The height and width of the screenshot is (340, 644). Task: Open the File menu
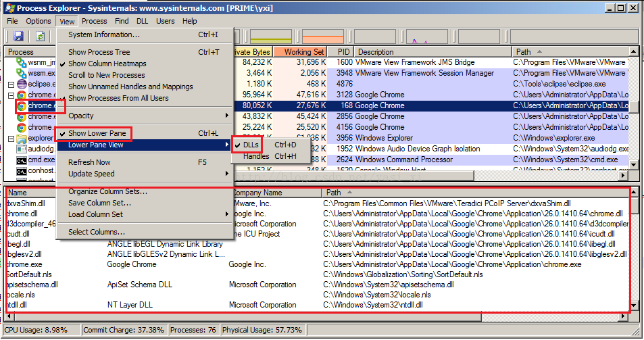point(12,21)
